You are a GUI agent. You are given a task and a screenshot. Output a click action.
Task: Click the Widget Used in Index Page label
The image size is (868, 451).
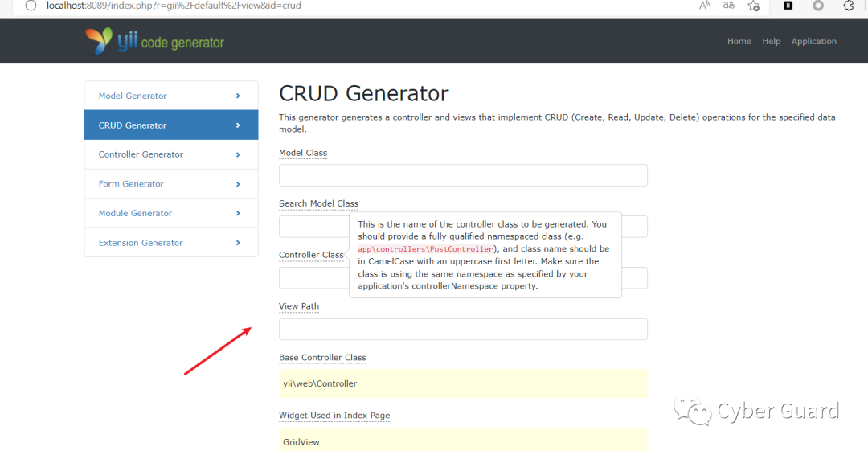point(334,416)
